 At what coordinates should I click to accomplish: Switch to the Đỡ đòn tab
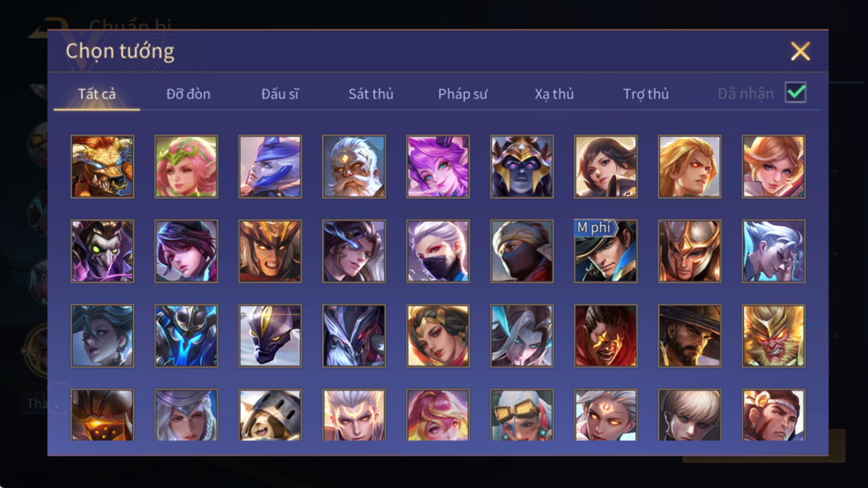coord(188,94)
